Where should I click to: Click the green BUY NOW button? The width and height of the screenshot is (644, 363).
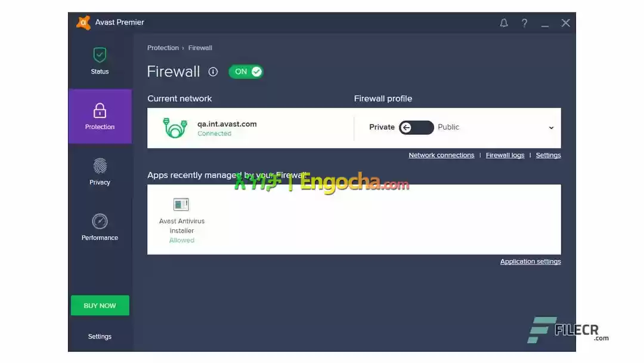(100, 306)
